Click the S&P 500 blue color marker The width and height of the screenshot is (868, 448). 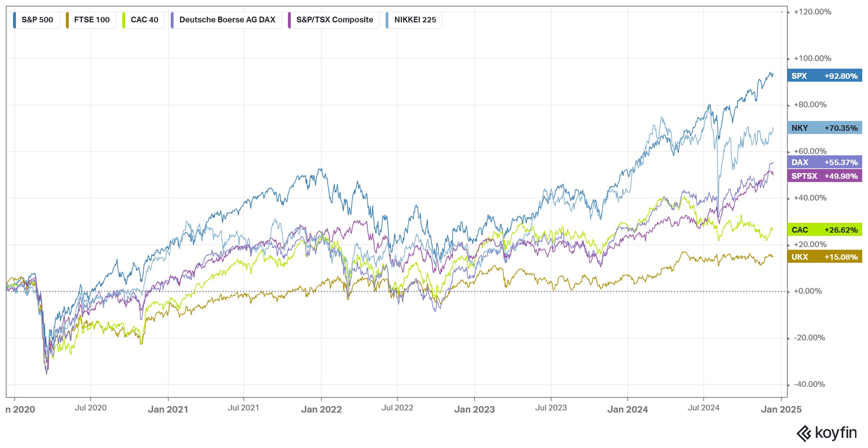pyautogui.click(x=14, y=20)
